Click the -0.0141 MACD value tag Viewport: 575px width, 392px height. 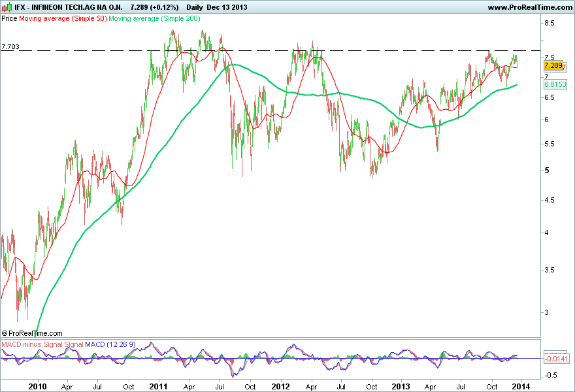[556, 358]
